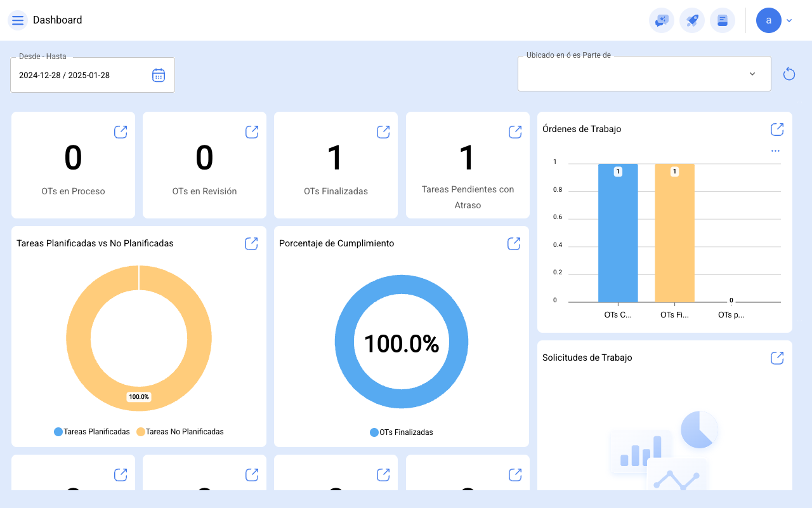Click the user avatar labeled "a"
Screen dimensions: 812x508
pyautogui.click(x=769, y=20)
